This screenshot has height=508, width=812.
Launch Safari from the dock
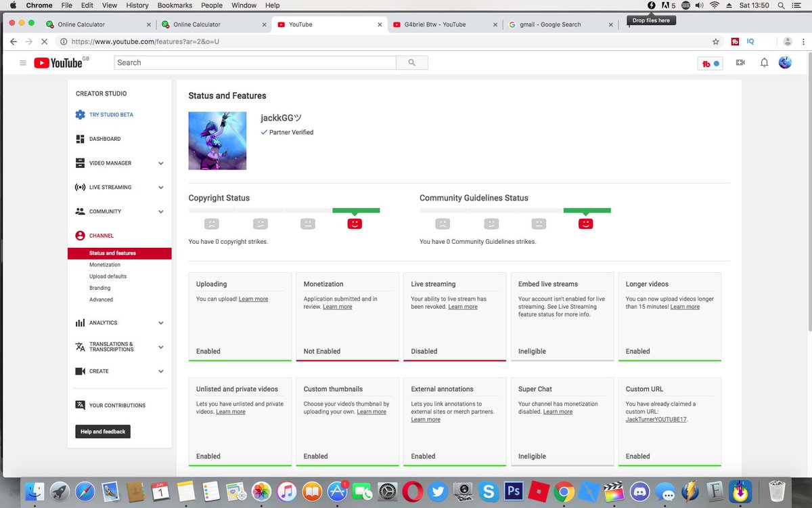pyautogui.click(x=85, y=491)
